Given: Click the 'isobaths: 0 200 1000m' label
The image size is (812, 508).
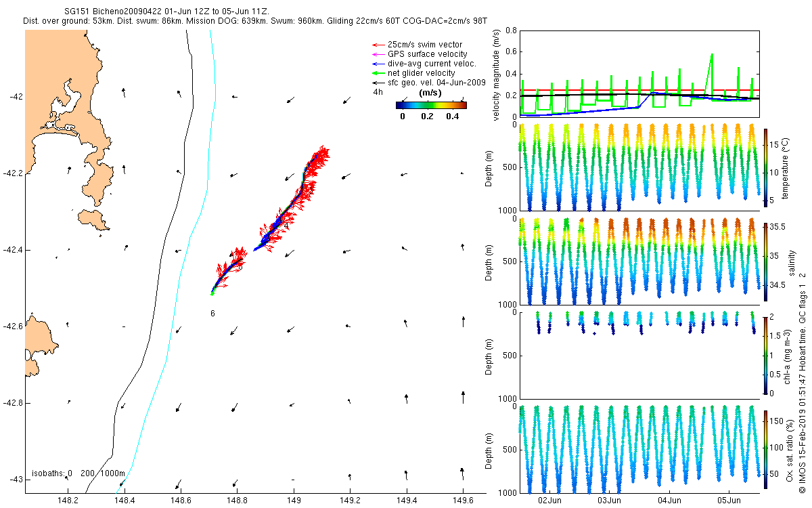Looking at the screenshot, I should click(78, 473).
